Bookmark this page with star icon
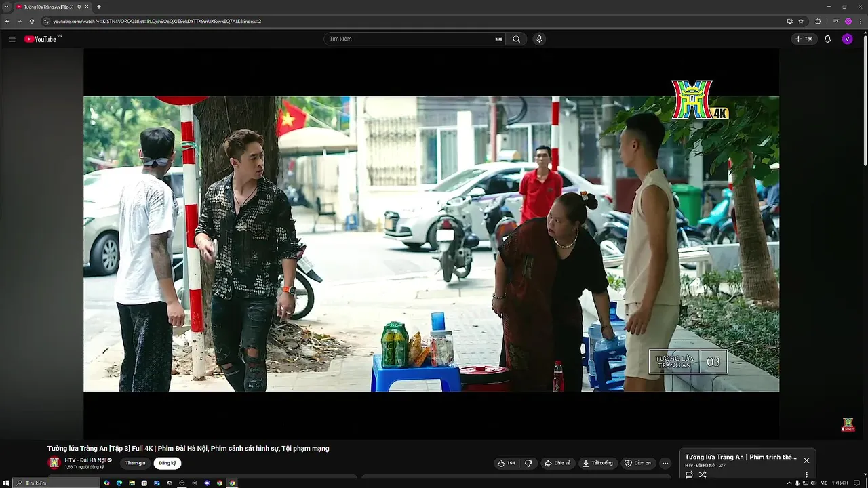Screen dimensions: 868x488 801,21
